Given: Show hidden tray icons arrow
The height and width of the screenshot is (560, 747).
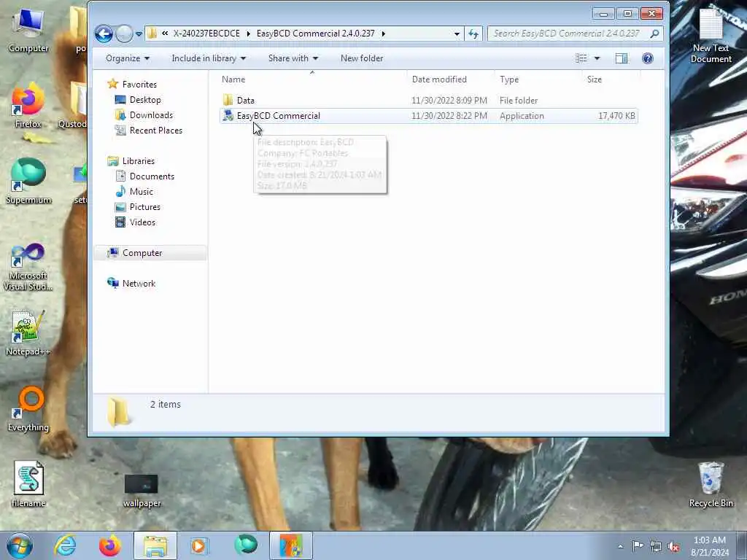Looking at the screenshot, I should coord(620,546).
